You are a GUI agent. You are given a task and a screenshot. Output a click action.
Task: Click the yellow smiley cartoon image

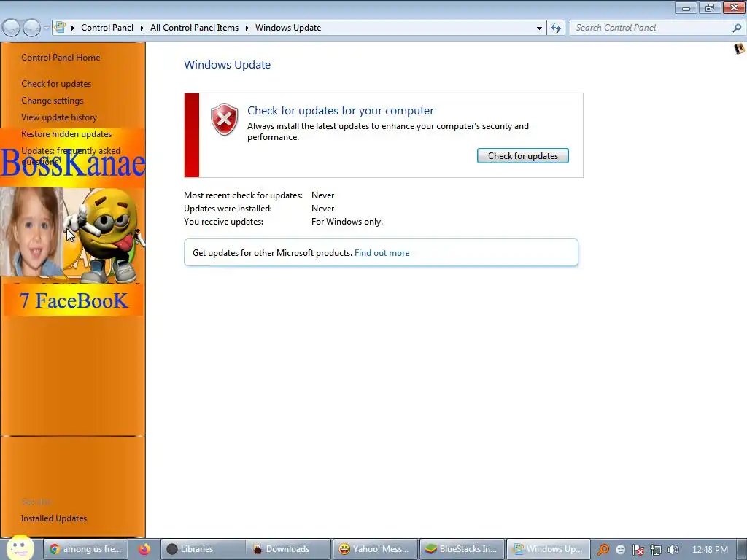coord(106,235)
